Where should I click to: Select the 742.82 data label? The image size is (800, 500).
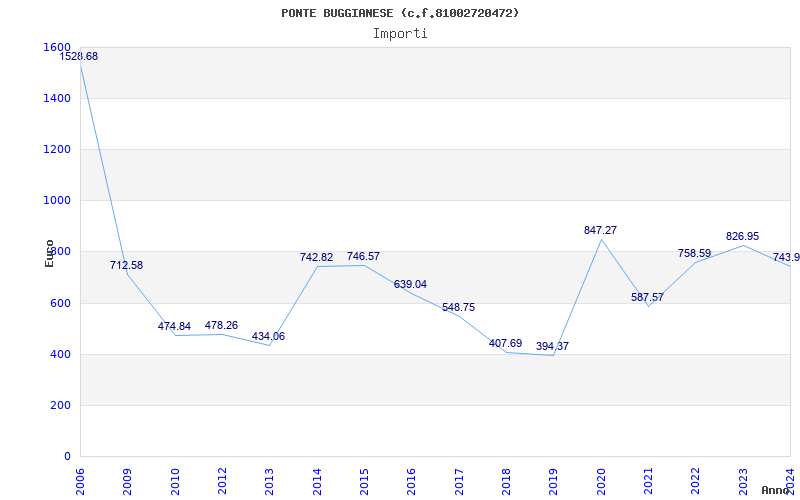(316, 258)
